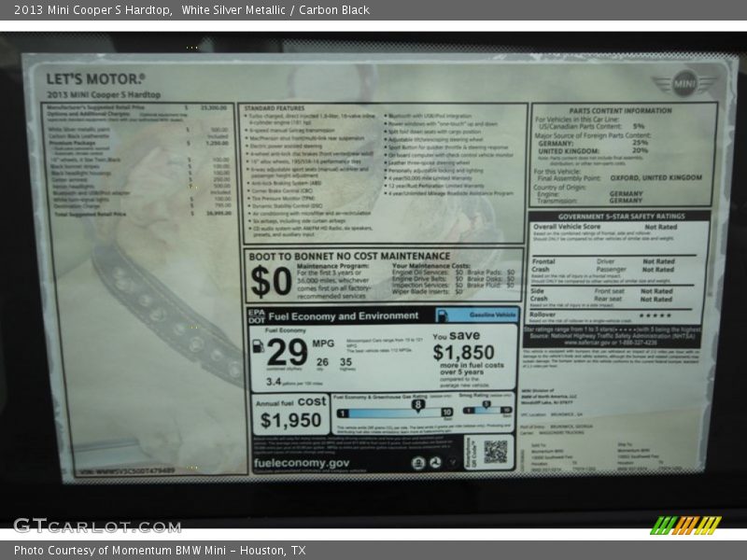Click the smartphone QR code
Viewport: 747px width, 560px height.
pos(496,452)
